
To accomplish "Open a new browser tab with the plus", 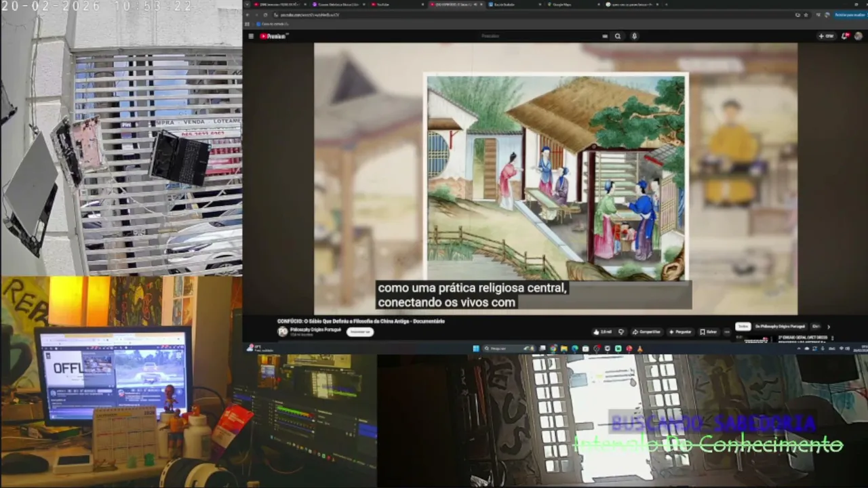I will tap(667, 5).
